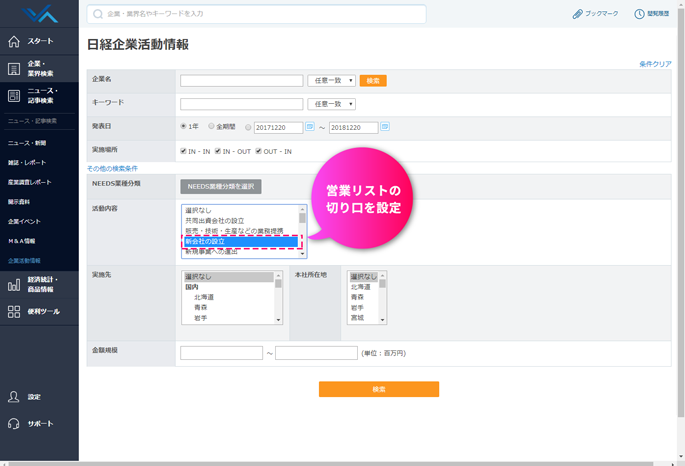
Task: Click down arrow of 実施先 list
Action: coord(278,320)
